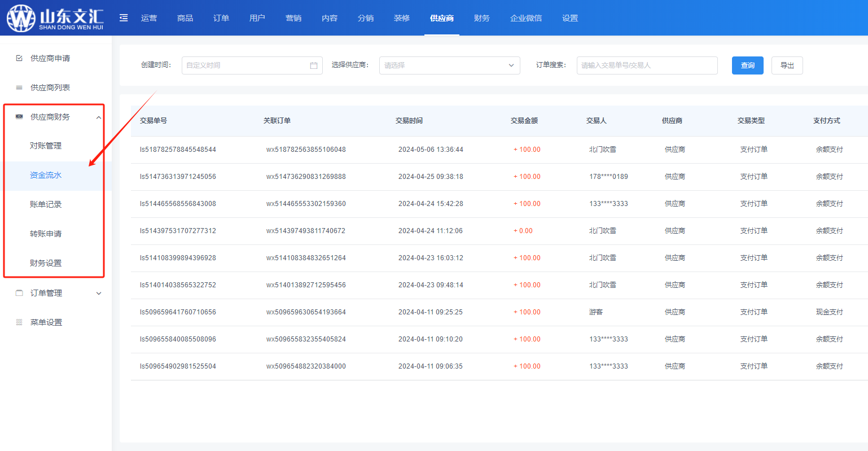The image size is (868, 451).
Task: Open the 商品 top menu
Action: [185, 18]
